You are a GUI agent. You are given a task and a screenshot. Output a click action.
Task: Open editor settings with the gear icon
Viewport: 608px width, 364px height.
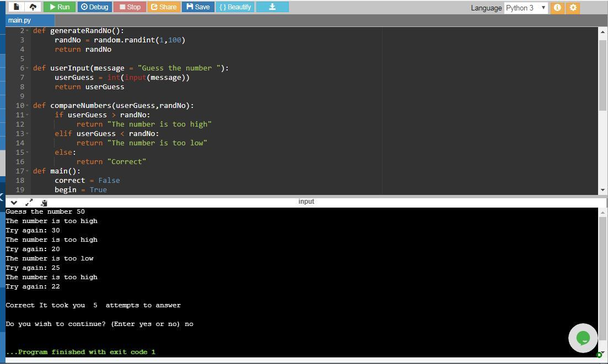coord(573,8)
